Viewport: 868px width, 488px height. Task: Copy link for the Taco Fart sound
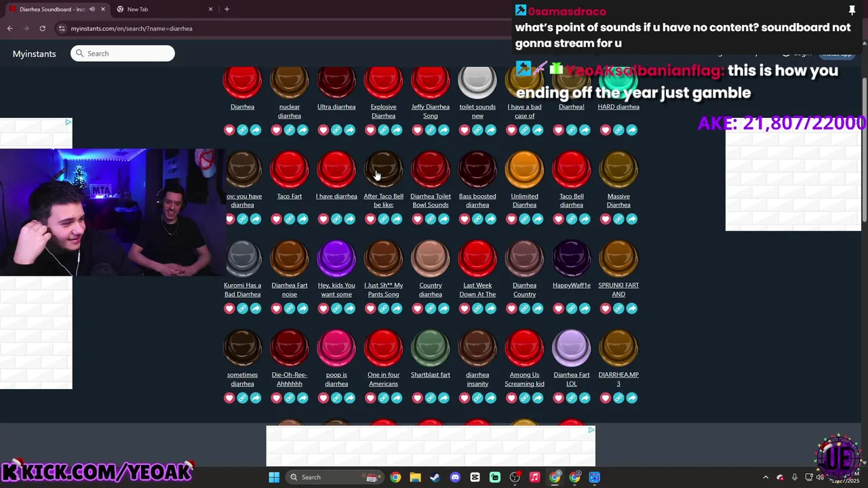(290, 219)
